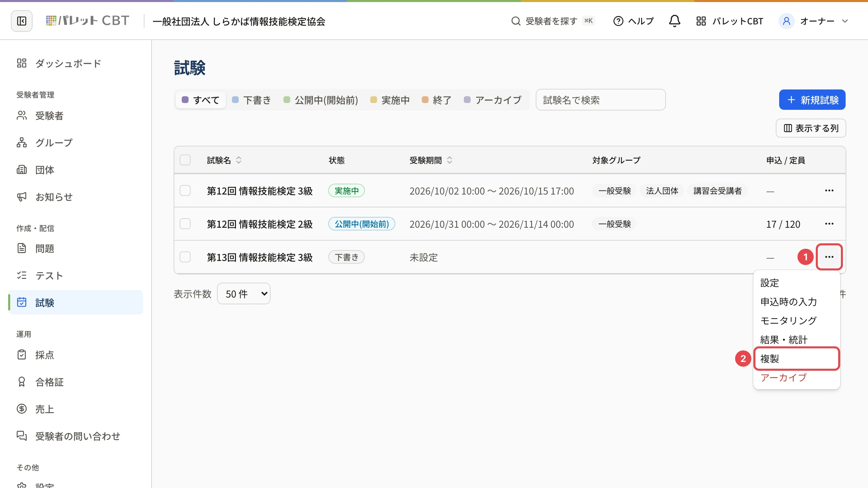The height and width of the screenshot is (488, 868).
Task: Click 受験者を探す search
Action: click(x=553, y=21)
